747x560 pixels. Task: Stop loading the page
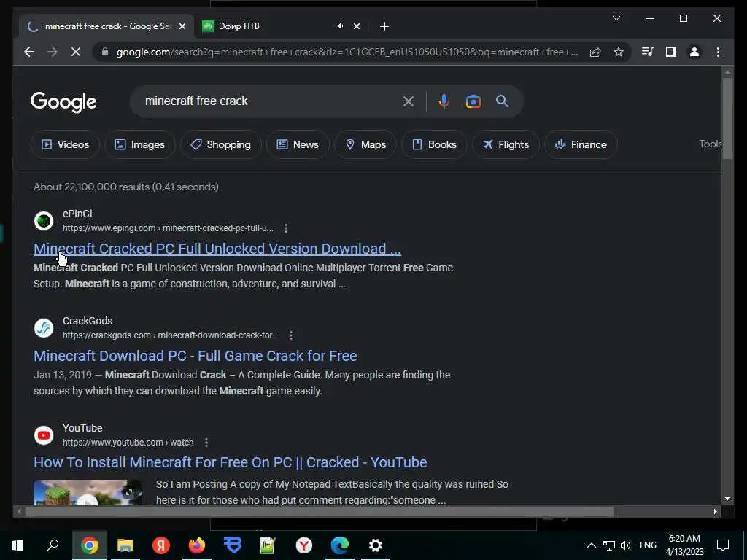pos(76,52)
